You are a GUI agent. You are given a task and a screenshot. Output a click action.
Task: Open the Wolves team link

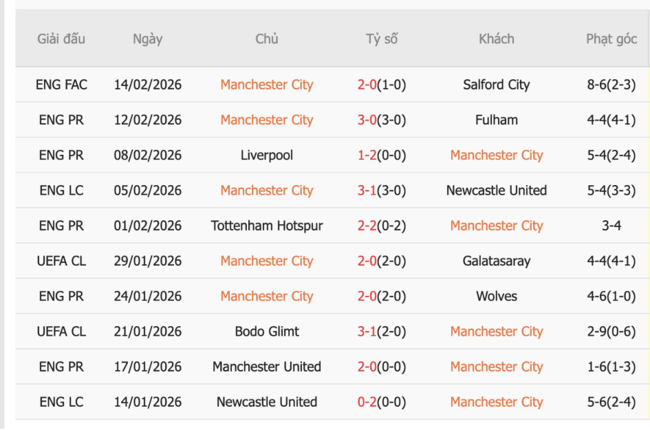click(496, 296)
